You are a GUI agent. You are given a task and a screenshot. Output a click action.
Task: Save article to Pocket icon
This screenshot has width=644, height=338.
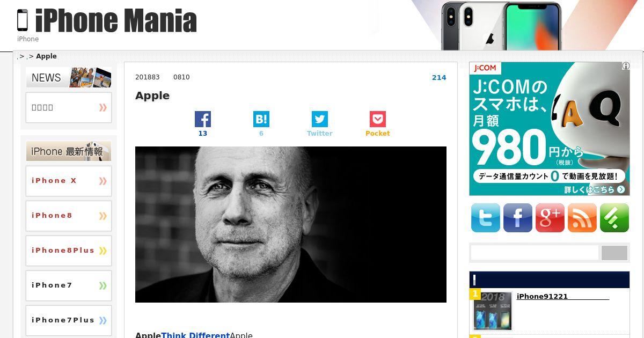[377, 119]
